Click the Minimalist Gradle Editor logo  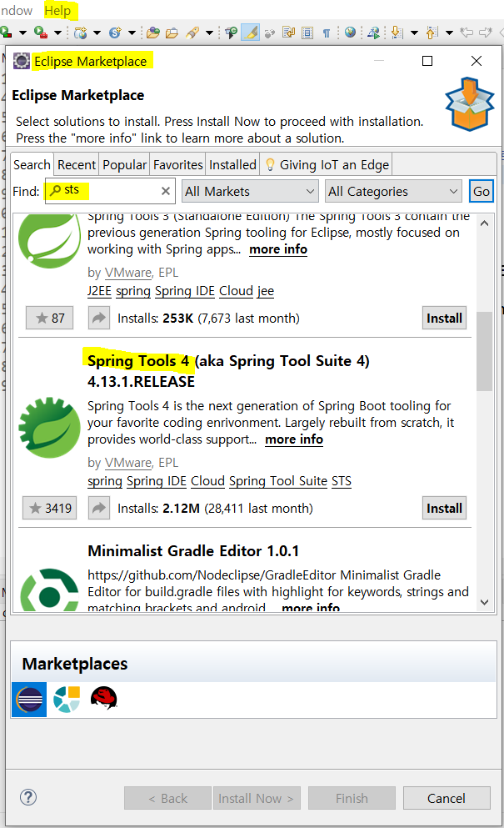[x=49, y=591]
